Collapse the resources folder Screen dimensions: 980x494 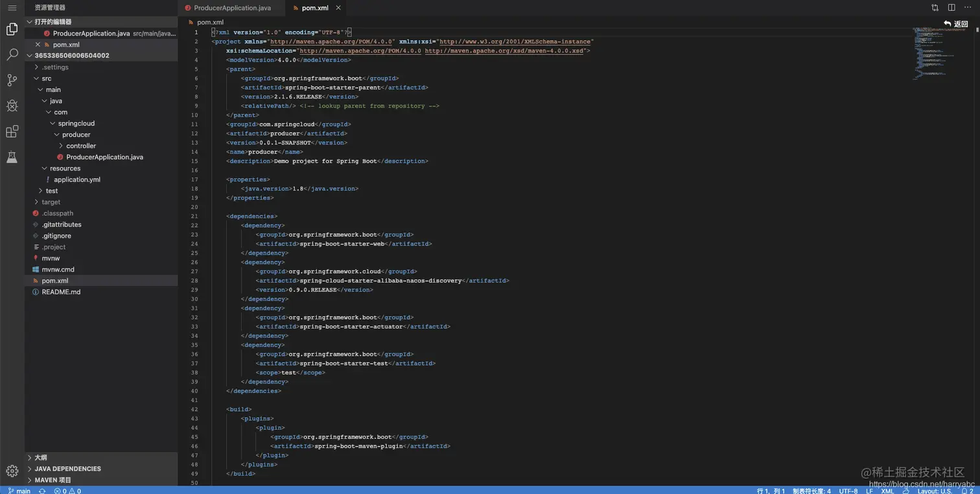(101, 168)
